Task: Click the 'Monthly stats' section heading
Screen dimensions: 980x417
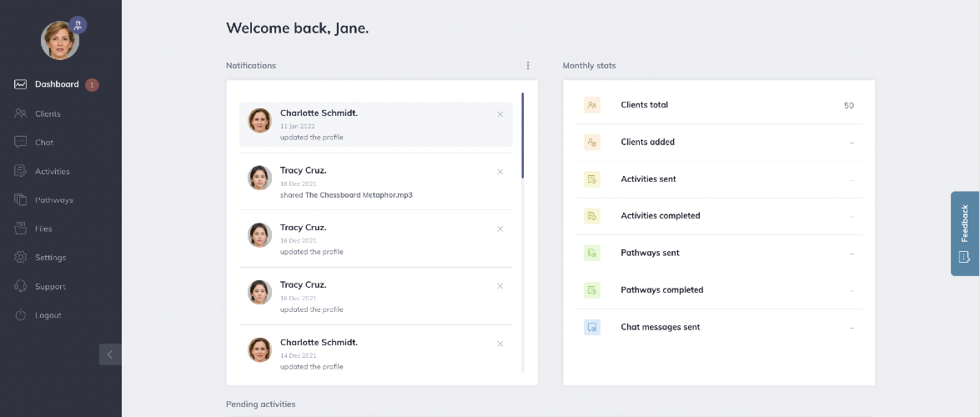Action: 589,66
